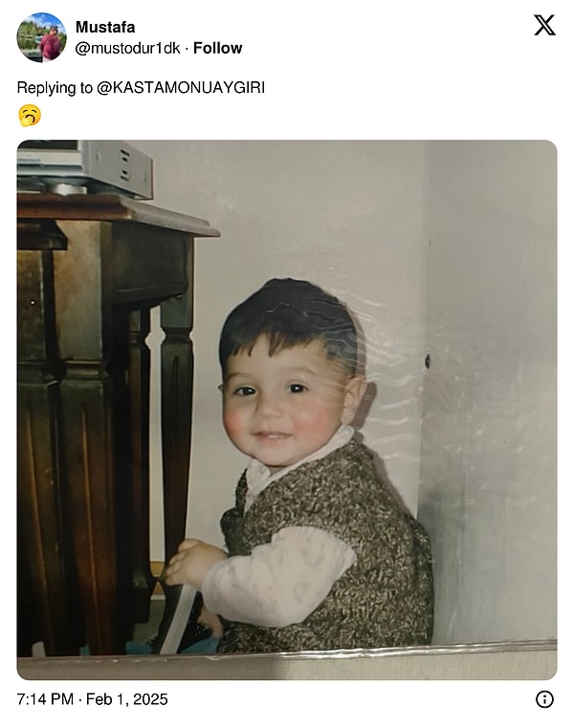The width and height of the screenshot is (574, 728).
Task: Open the @KASTAMONUAYGIRI mention
Action: point(181,88)
